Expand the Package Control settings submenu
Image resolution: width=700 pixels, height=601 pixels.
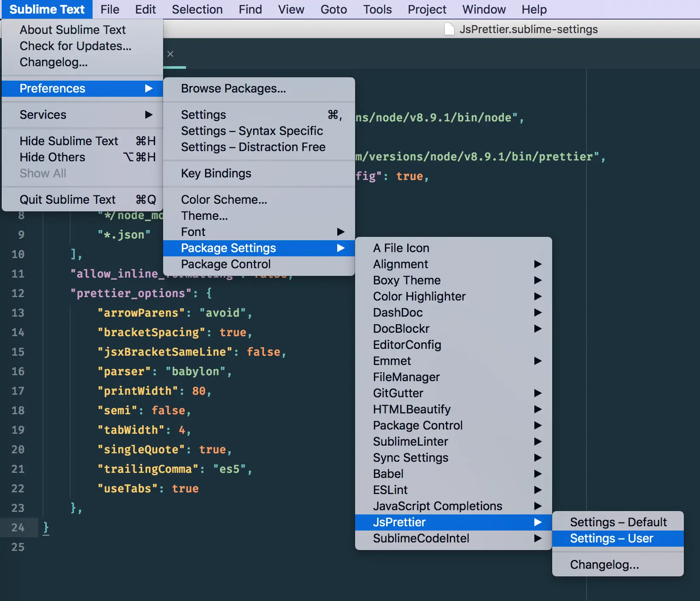pyautogui.click(x=454, y=425)
